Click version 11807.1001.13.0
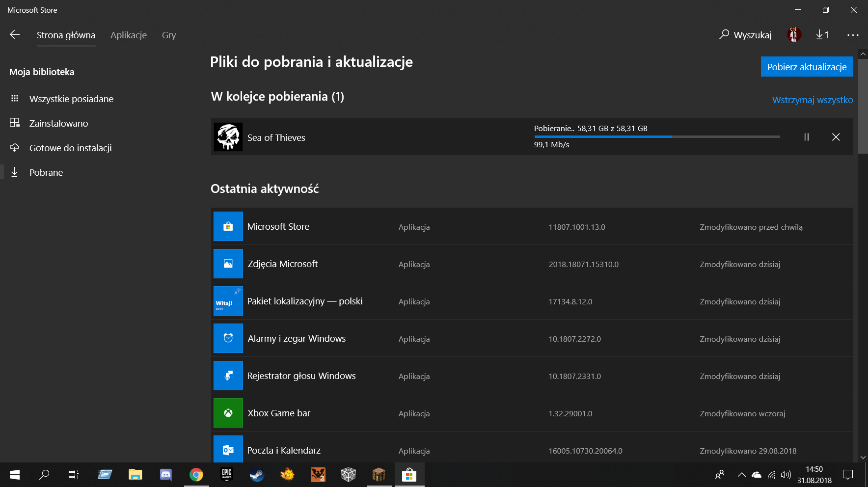 (577, 227)
